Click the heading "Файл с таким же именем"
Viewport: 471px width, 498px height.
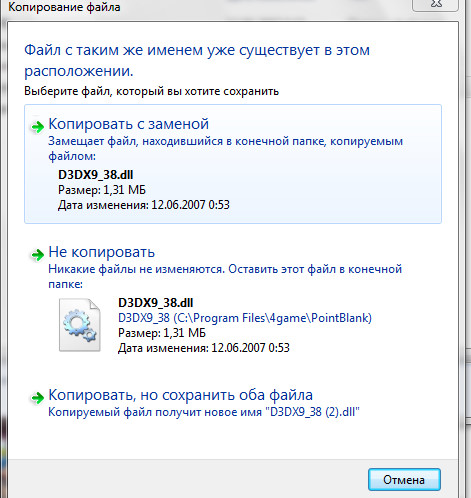click(197, 60)
